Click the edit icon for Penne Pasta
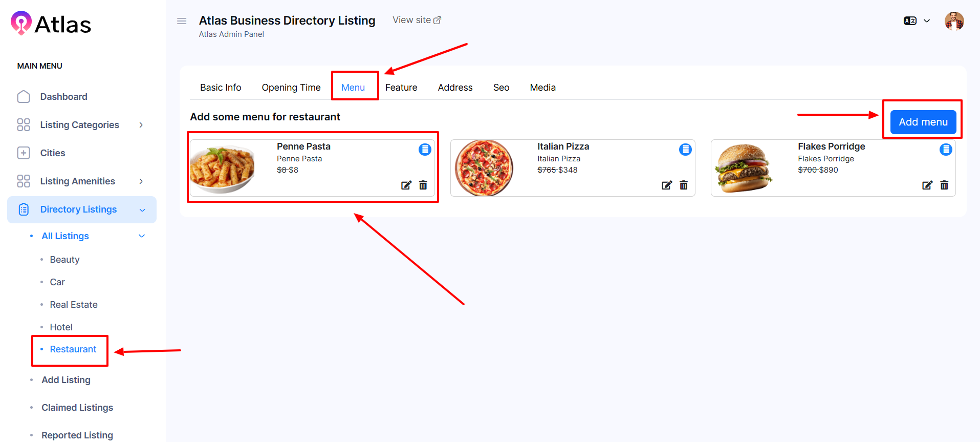This screenshot has height=442, width=980. [x=406, y=185]
